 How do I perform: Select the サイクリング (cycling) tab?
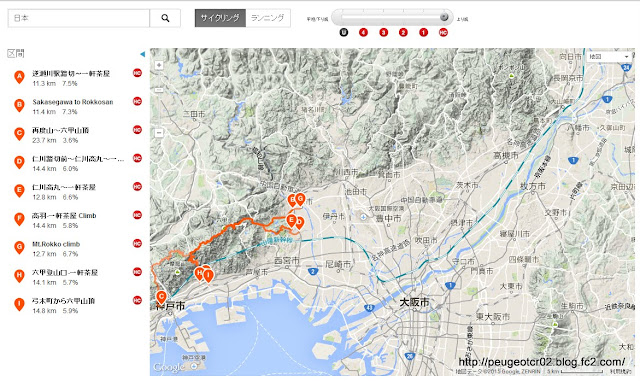point(220,18)
